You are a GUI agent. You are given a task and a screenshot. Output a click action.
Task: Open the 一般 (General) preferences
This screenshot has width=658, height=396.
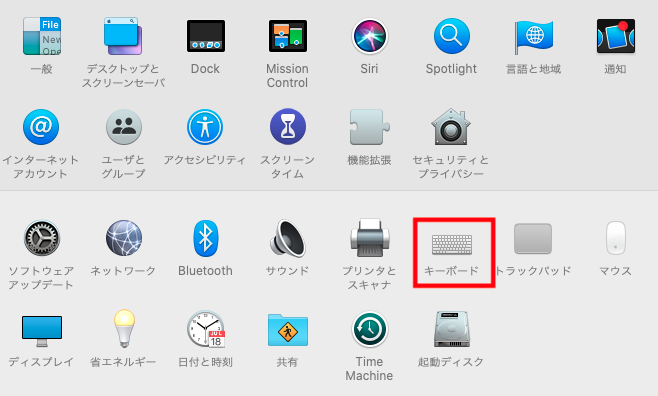point(42,36)
